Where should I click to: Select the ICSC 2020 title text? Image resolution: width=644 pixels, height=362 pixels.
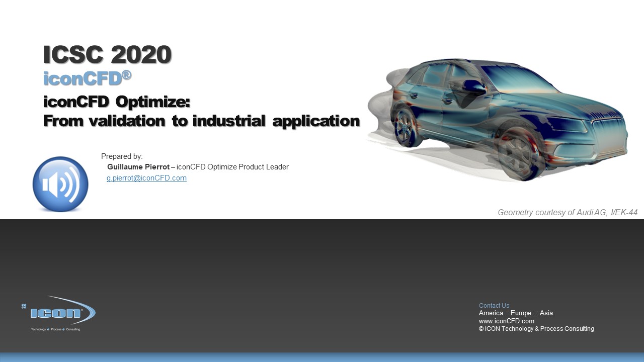point(107,54)
